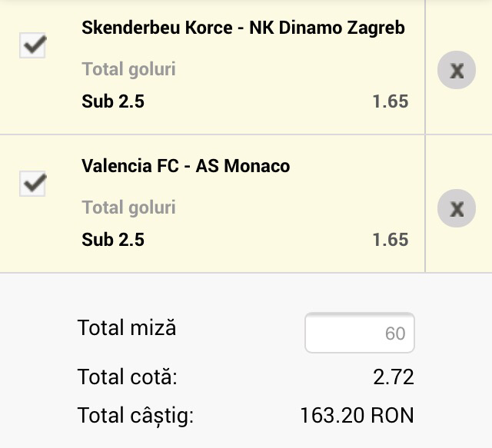The image size is (492, 448).
Task: Click the Total cotă label
Action: coord(127,377)
